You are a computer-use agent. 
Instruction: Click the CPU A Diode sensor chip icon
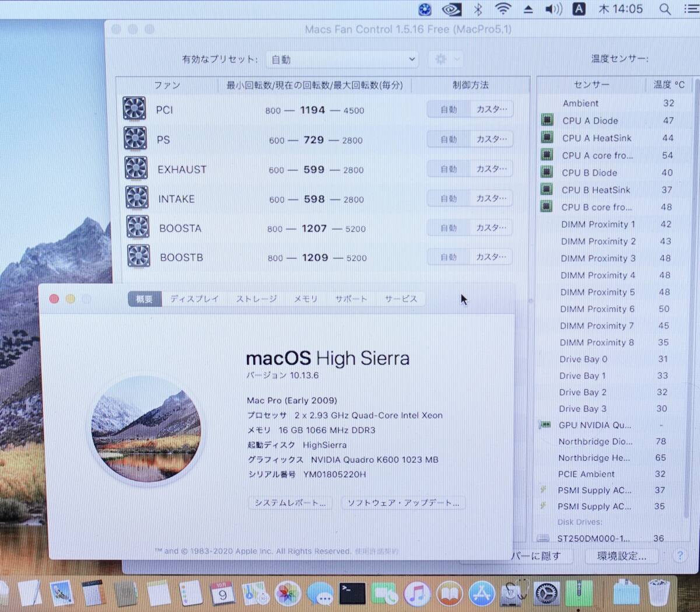547,120
